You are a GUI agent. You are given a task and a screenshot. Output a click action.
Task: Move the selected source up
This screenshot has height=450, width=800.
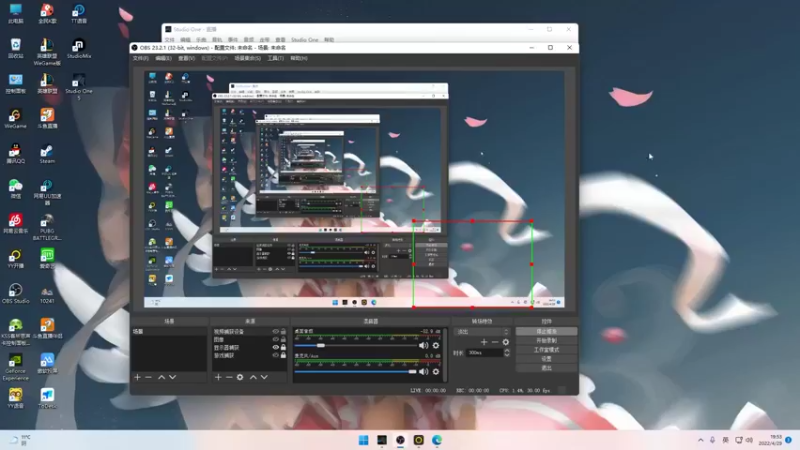pos(253,377)
